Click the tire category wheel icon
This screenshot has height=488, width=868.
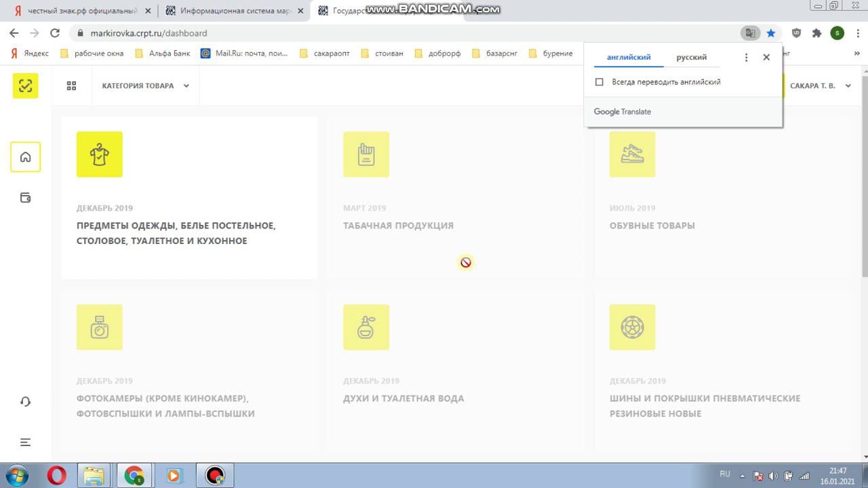coord(633,327)
